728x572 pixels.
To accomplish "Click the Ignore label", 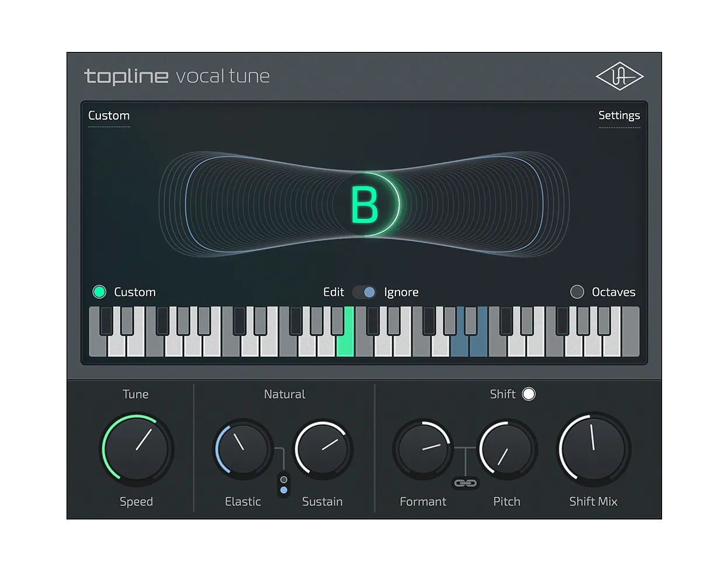I will pyautogui.click(x=401, y=292).
